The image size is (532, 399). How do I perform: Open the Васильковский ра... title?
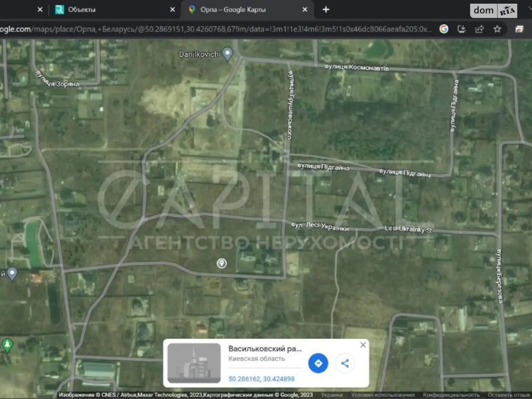(265, 349)
